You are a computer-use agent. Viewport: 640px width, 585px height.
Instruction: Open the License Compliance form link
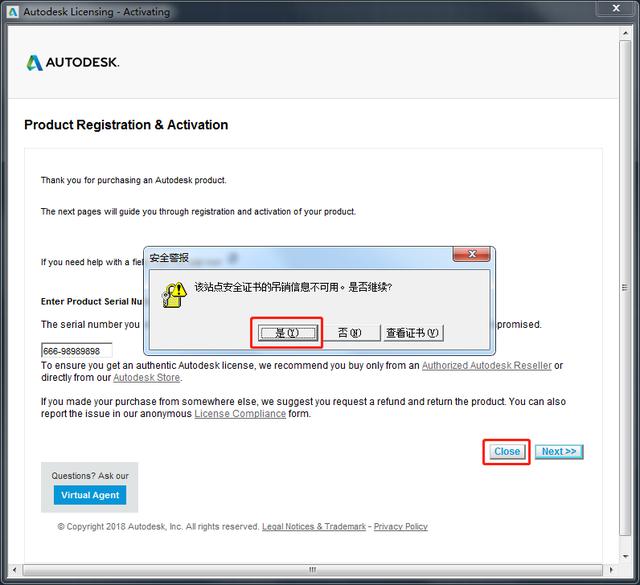click(240, 414)
